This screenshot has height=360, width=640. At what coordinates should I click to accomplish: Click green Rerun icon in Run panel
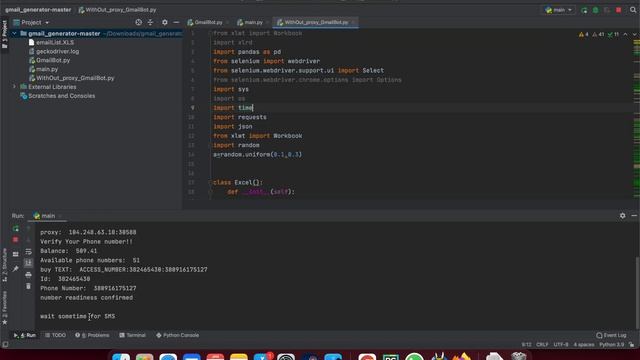click(16, 229)
